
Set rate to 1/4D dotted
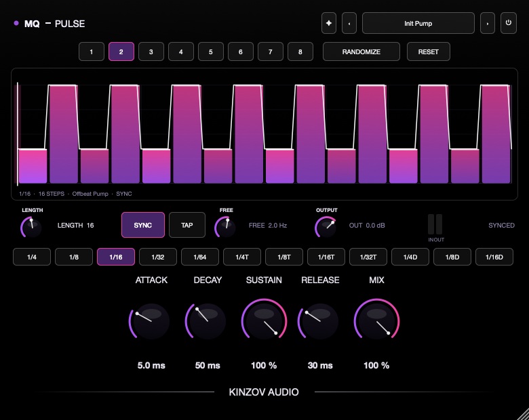click(410, 257)
